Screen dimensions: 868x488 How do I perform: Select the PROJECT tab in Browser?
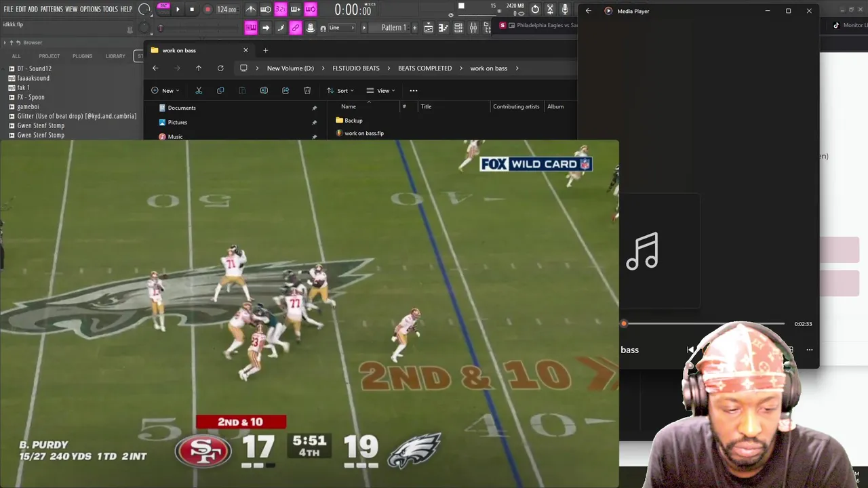tap(49, 56)
